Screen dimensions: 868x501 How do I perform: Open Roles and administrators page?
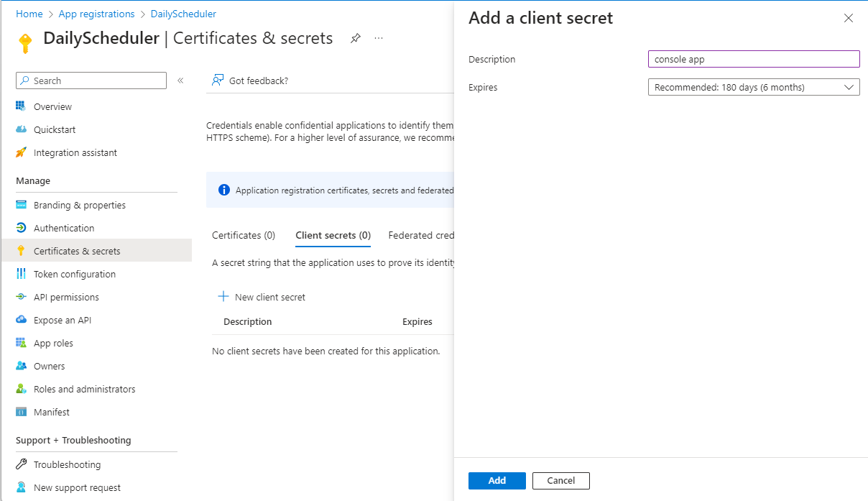pos(84,389)
